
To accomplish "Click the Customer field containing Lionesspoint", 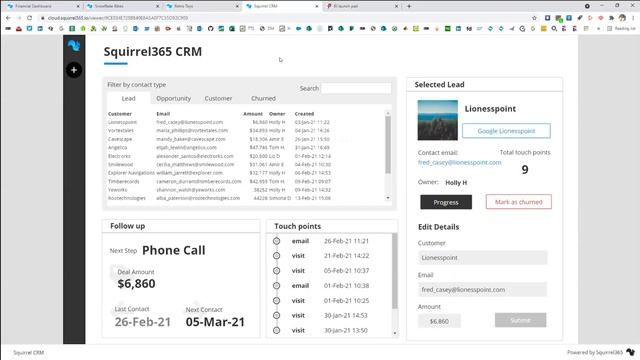I will [482, 258].
